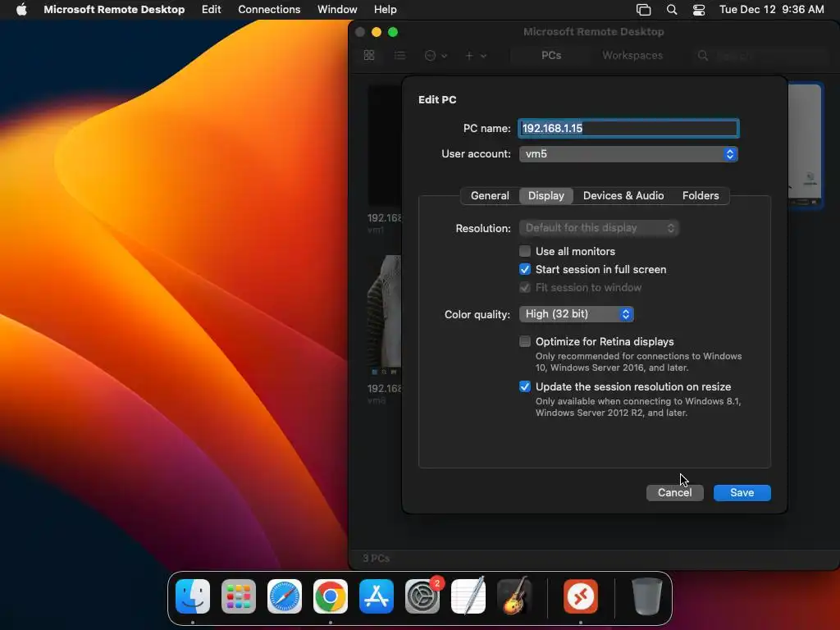Screen dimensions: 840x630
Task: Click the Stage Manager icon in menu bar
Action: tap(643, 10)
